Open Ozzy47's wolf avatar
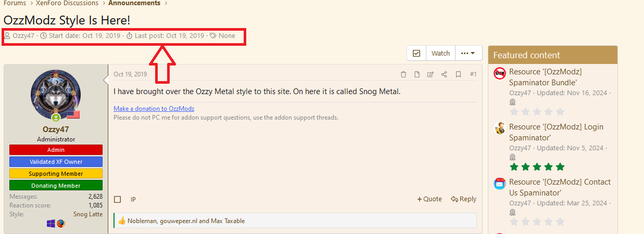 click(x=56, y=95)
